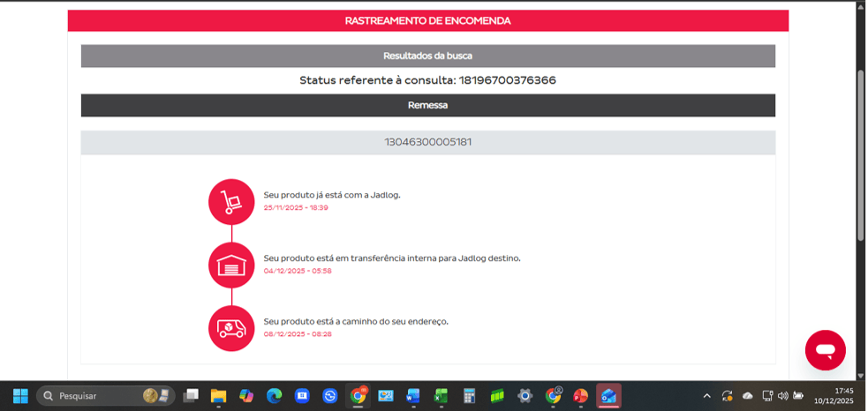Viewport: 868px width, 411px height.
Task: Click the Windows Start button
Action: tap(20, 396)
